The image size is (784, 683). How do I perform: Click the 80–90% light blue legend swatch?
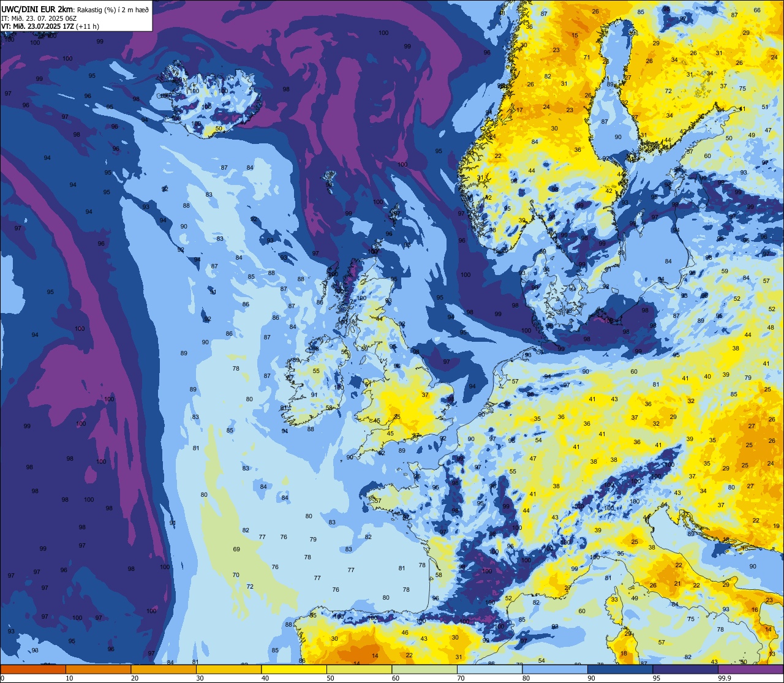pos(555,669)
